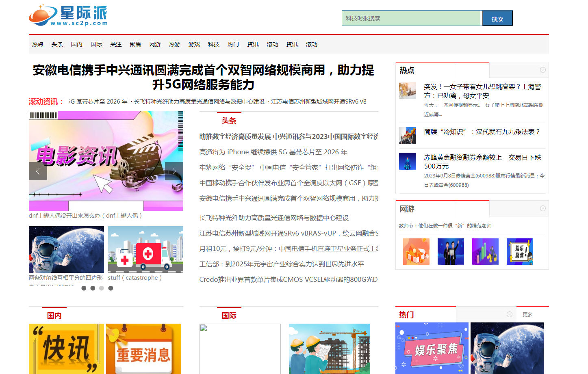Click the 娱乐聚焦 small thumbnail in 网游
This screenshot has height=374, width=588.
520,251
